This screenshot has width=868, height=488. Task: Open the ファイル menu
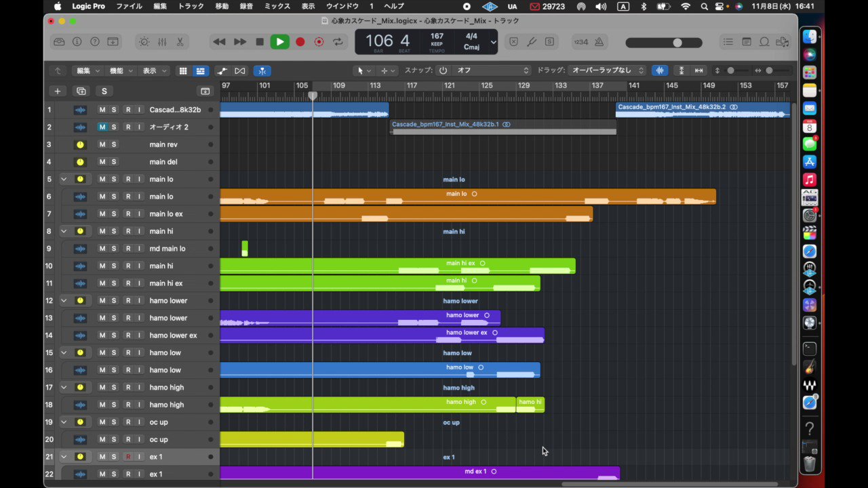tap(129, 6)
